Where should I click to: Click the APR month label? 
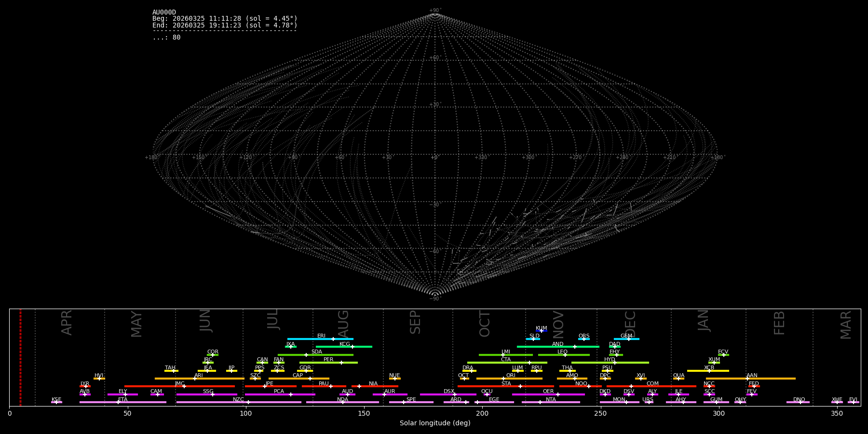[67, 323]
